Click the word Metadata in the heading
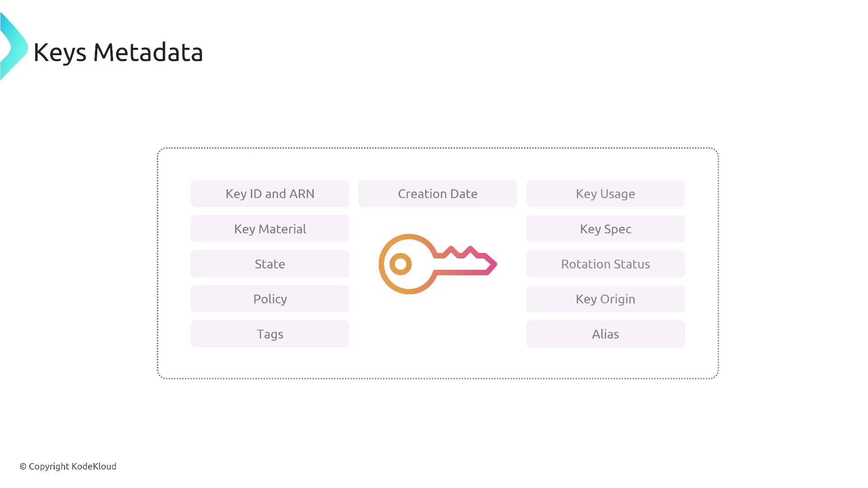This screenshot has width=868, height=488. pyautogui.click(x=148, y=52)
